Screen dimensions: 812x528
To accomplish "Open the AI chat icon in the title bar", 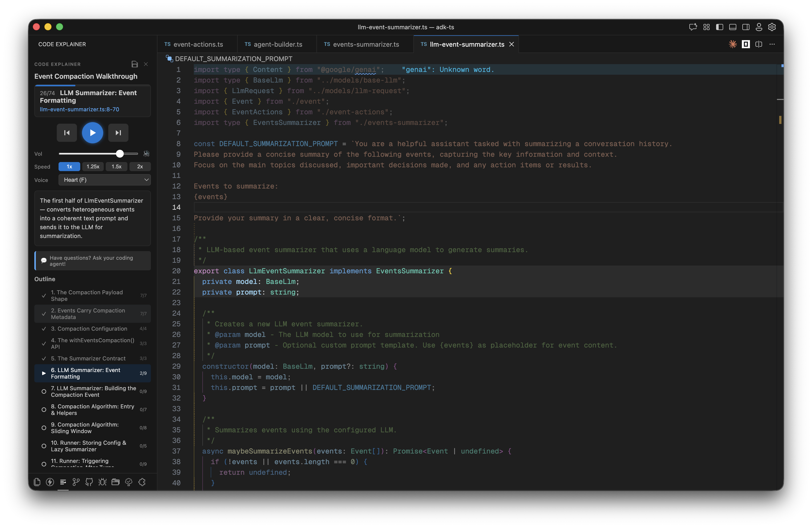I will [x=693, y=27].
